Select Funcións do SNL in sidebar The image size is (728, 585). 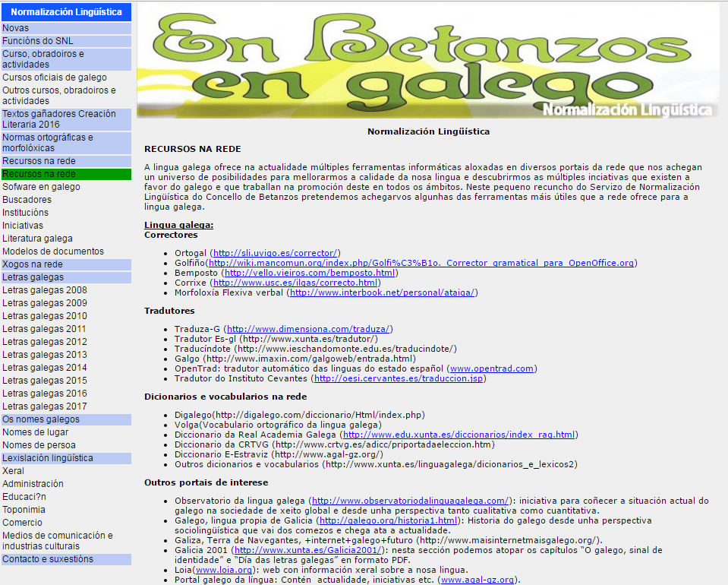point(38,41)
